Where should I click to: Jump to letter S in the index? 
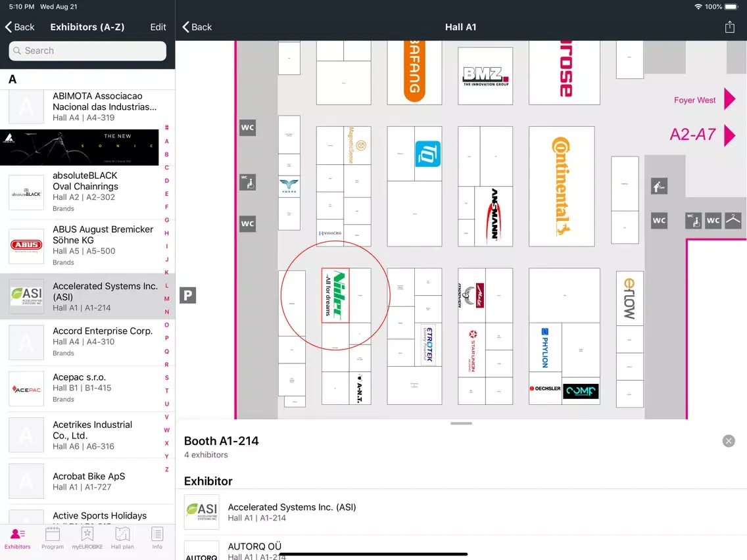pyautogui.click(x=167, y=378)
